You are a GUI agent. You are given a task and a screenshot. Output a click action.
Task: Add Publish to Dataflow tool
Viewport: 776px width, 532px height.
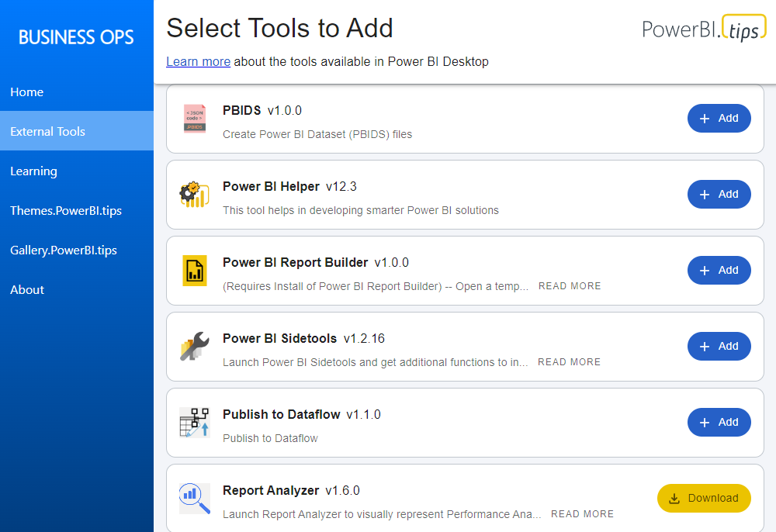(x=719, y=423)
